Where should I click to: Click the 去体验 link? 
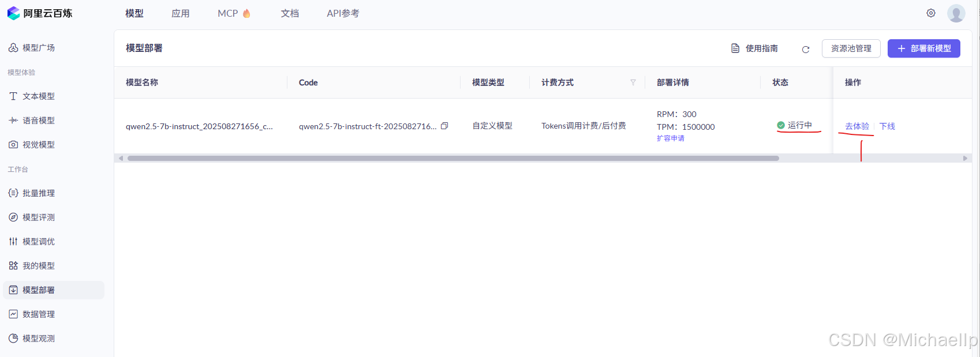(x=857, y=126)
